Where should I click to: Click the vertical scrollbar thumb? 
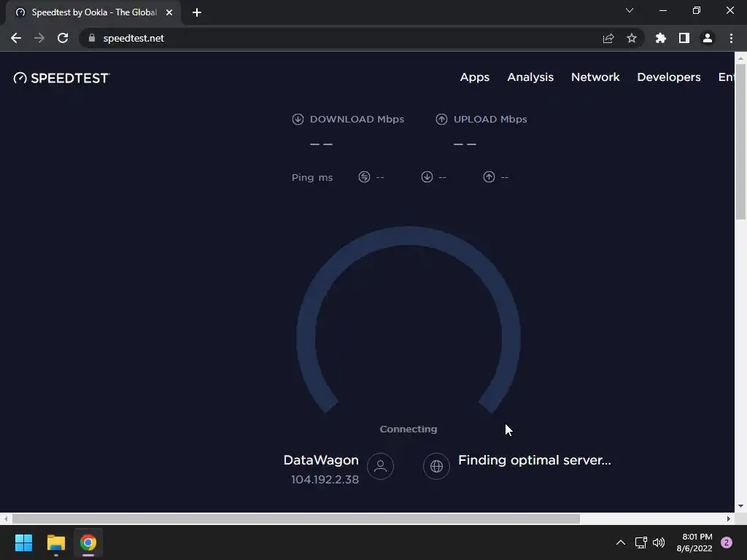(x=741, y=141)
